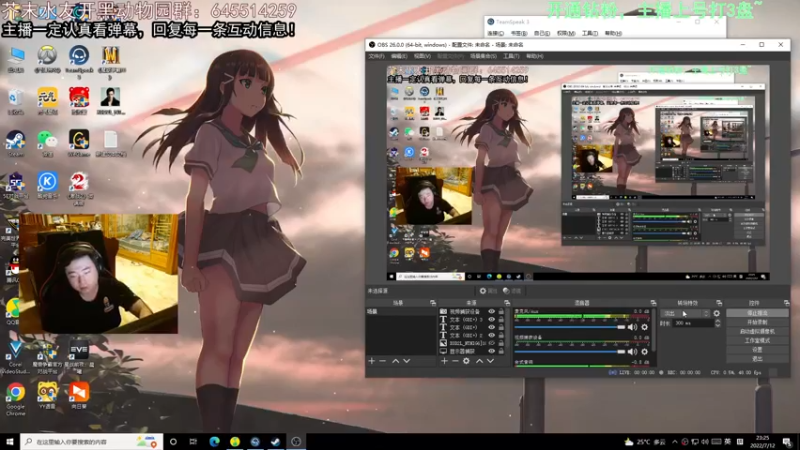Click the 工作室模式 studio mode button
Screen dimensions: 800x450
coord(757,341)
